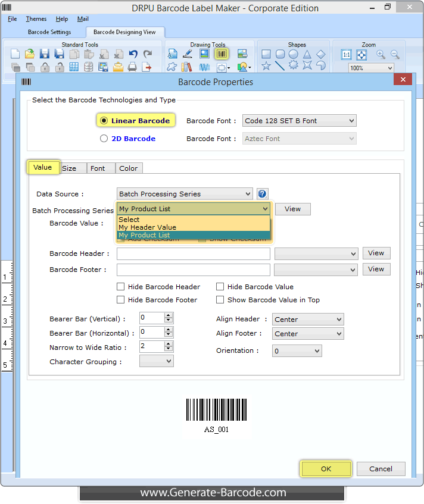Open the Data Source dropdown
The image size is (424, 504).
coord(185,194)
